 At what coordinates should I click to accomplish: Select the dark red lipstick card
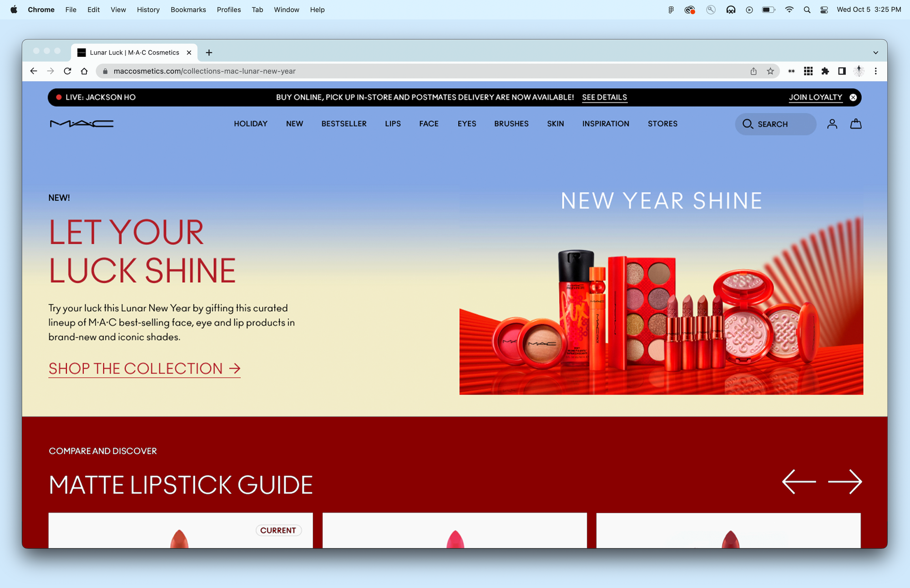point(728,530)
